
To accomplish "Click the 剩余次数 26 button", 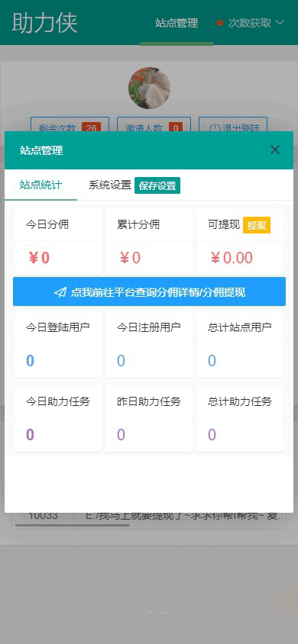I will click(x=70, y=126).
